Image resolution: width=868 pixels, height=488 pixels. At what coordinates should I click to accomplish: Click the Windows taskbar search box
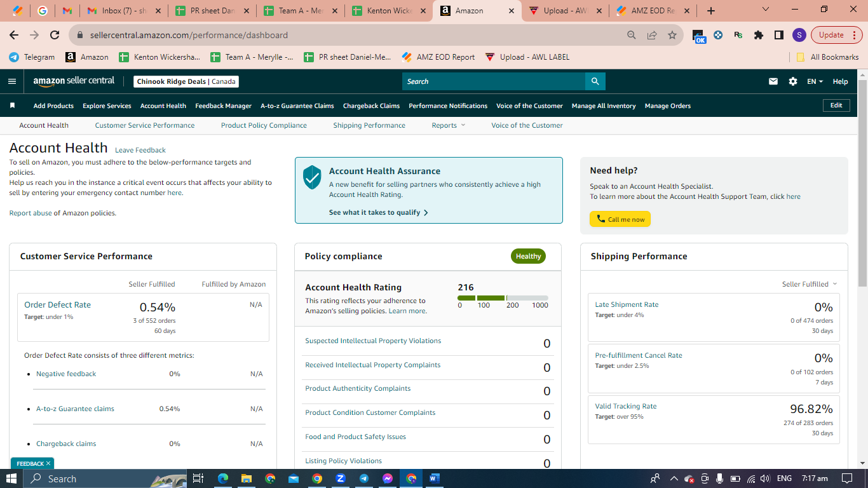click(x=105, y=478)
